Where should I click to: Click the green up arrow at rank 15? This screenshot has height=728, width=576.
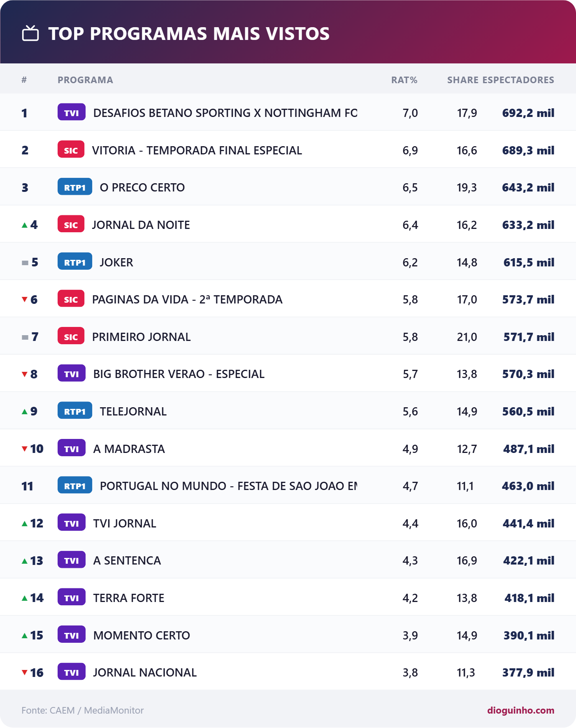(25, 635)
